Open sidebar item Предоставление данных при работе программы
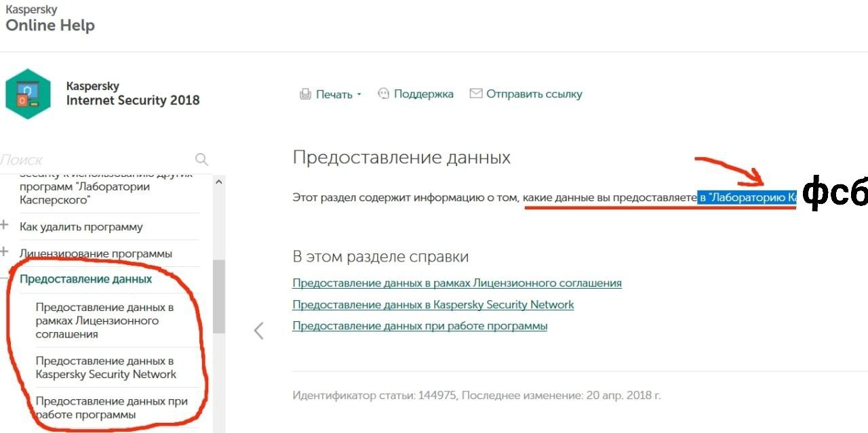Image resolution: width=868 pixels, height=433 pixels. click(112, 408)
